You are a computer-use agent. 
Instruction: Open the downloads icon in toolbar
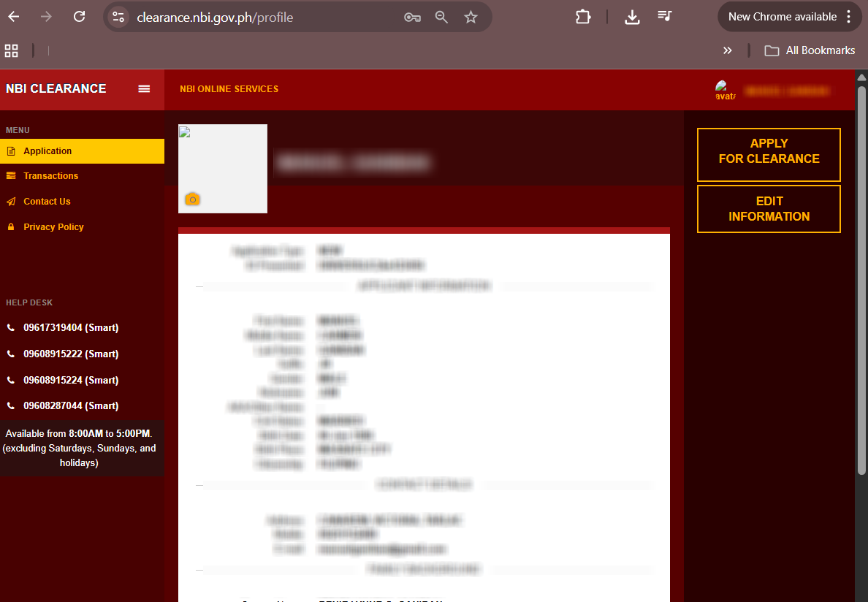click(x=632, y=17)
